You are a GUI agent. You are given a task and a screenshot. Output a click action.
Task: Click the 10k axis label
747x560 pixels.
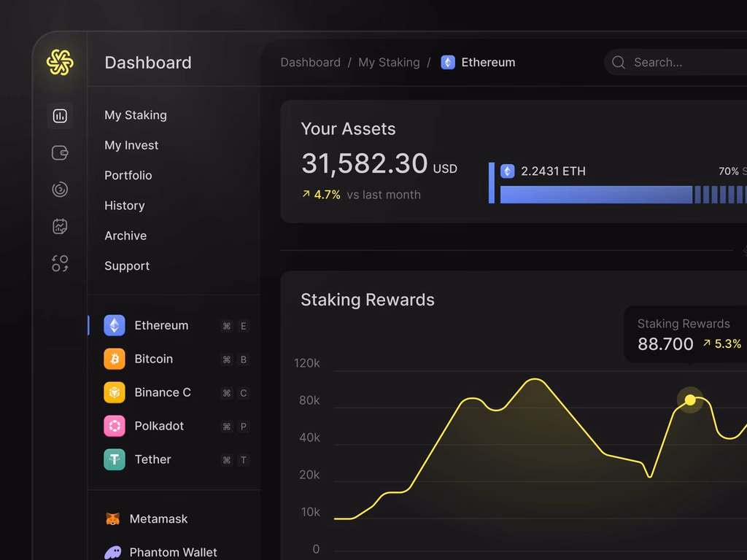tap(310, 512)
